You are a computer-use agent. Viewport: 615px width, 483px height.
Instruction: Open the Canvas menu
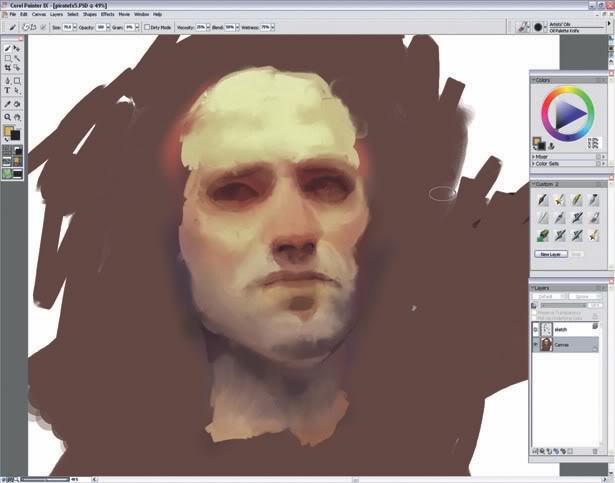(39, 14)
